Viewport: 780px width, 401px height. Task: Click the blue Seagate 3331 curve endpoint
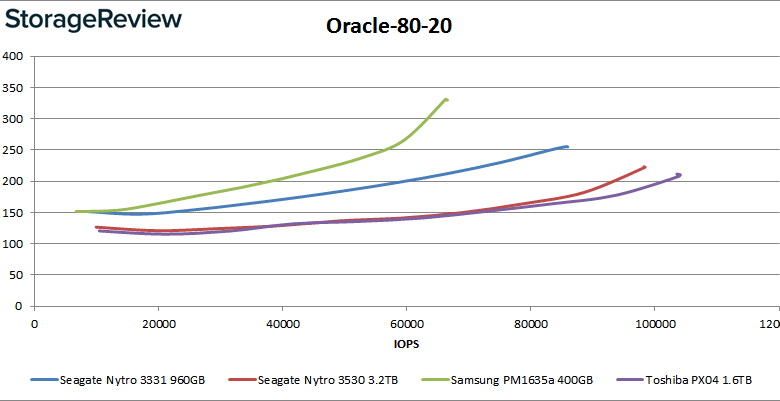coord(566,147)
